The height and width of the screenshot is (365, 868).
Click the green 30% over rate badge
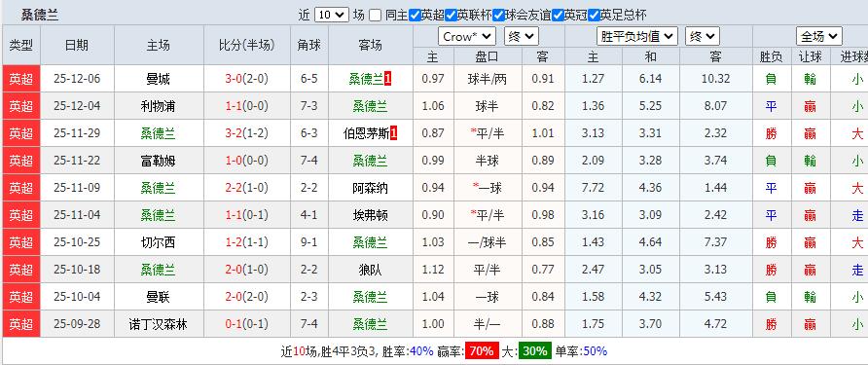coord(535,350)
